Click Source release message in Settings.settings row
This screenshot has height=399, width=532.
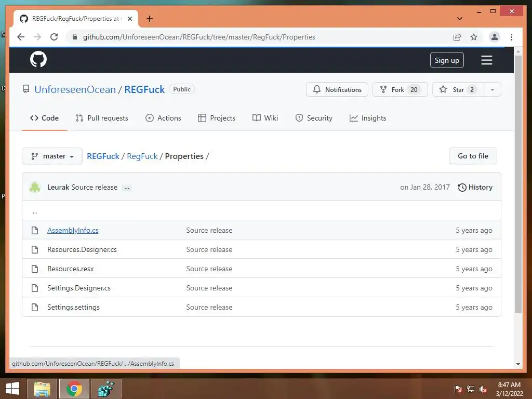click(209, 308)
